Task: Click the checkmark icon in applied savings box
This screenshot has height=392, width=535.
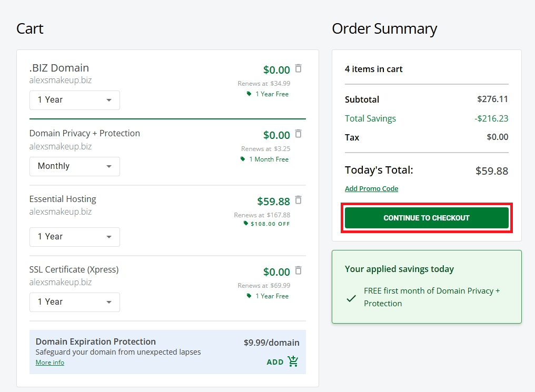Action: pyautogui.click(x=351, y=298)
